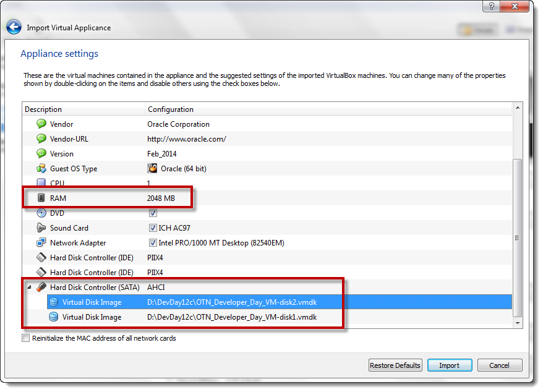This screenshot has width=543, height=392.
Task: Select the Virtual Disk Image disk1.vmdk row
Action: tap(267, 317)
